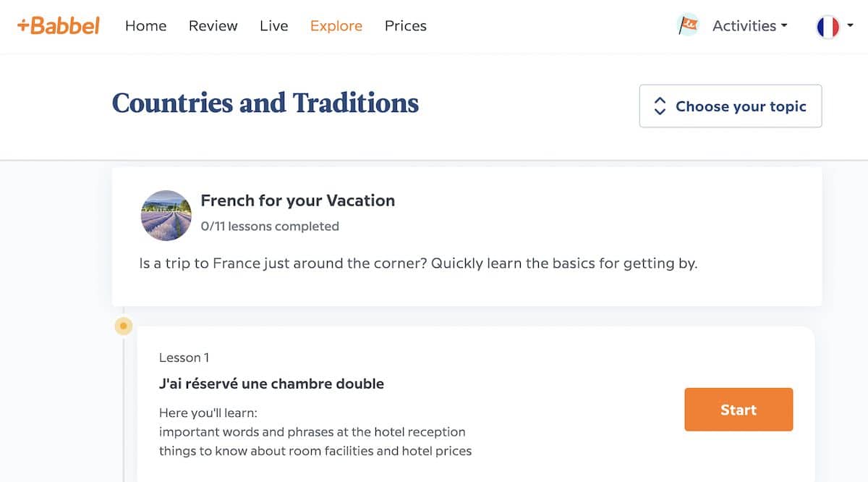Click the yellow lesson progress dot
The image size is (868, 482).
[124, 326]
